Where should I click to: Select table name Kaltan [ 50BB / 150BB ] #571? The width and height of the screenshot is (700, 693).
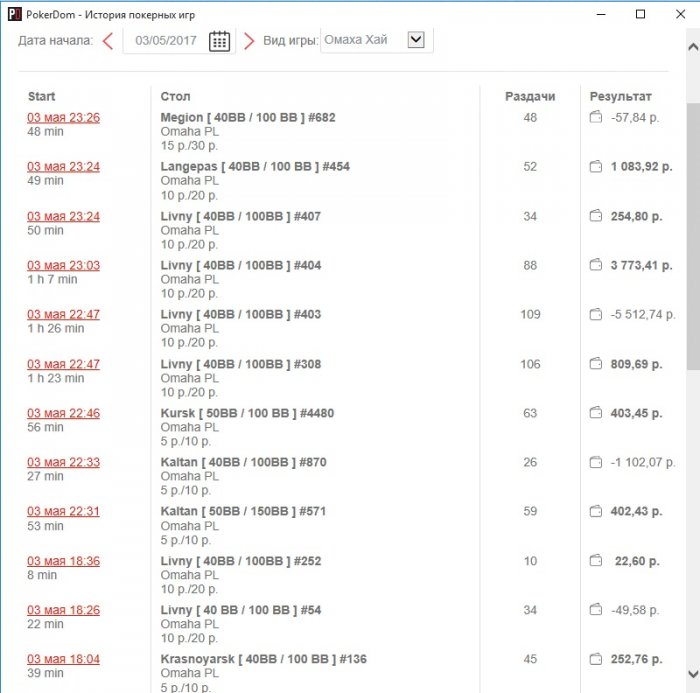point(243,511)
